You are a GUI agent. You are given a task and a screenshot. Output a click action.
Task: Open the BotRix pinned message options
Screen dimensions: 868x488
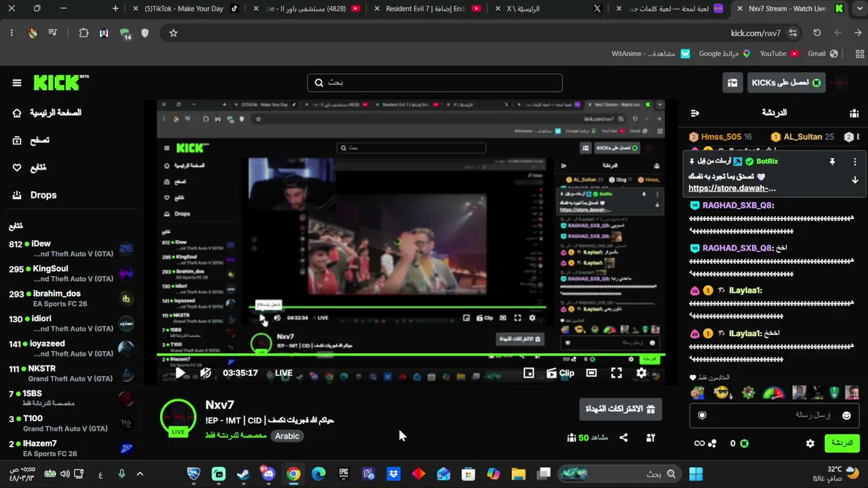pyautogui.click(x=855, y=162)
